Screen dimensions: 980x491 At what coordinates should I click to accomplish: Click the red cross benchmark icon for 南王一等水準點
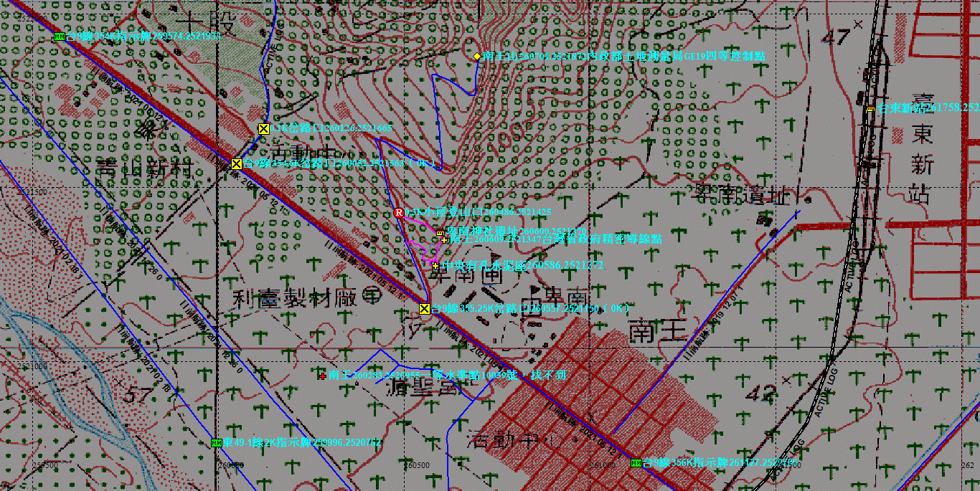tap(323, 375)
